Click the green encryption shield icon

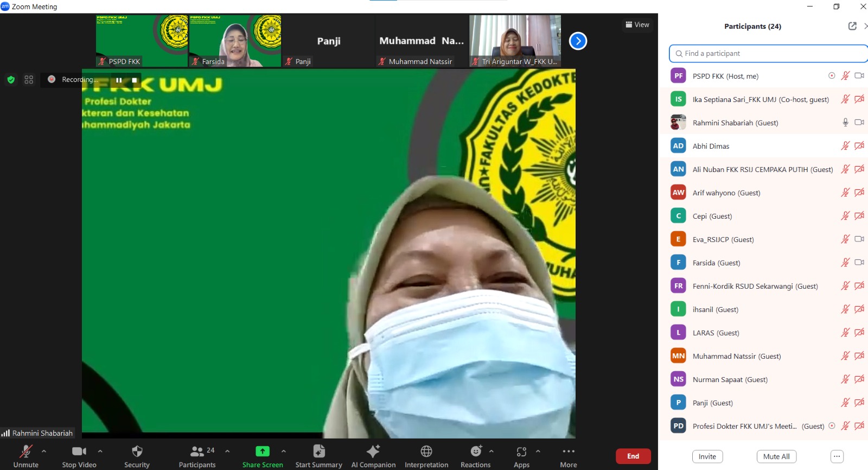pyautogui.click(x=11, y=80)
